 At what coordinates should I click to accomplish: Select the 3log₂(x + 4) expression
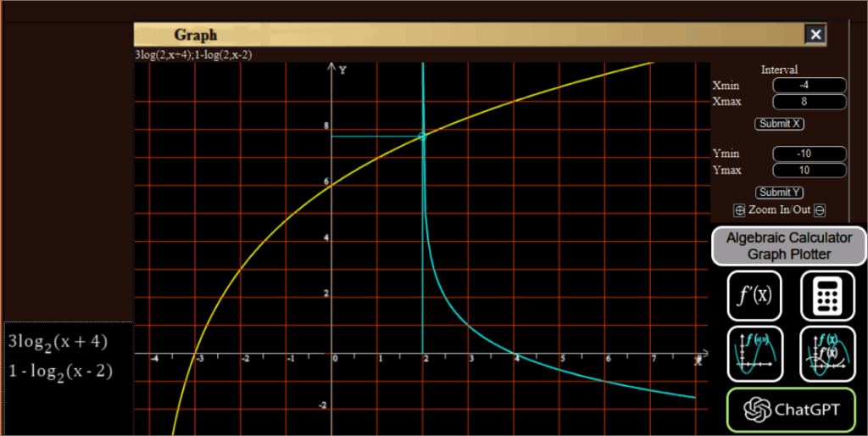pos(58,342)
